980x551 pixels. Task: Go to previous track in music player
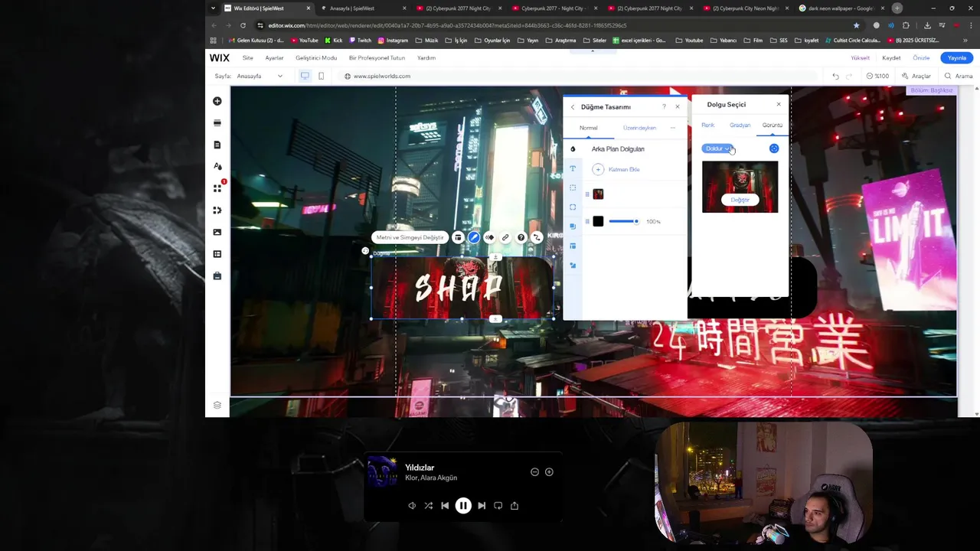click(x=445, y=505)
